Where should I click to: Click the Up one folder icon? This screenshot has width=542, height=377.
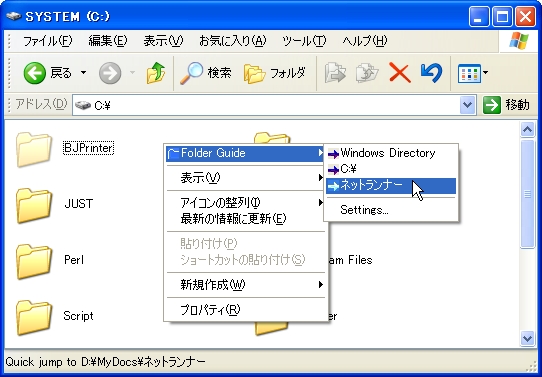(x=156, y=73)
